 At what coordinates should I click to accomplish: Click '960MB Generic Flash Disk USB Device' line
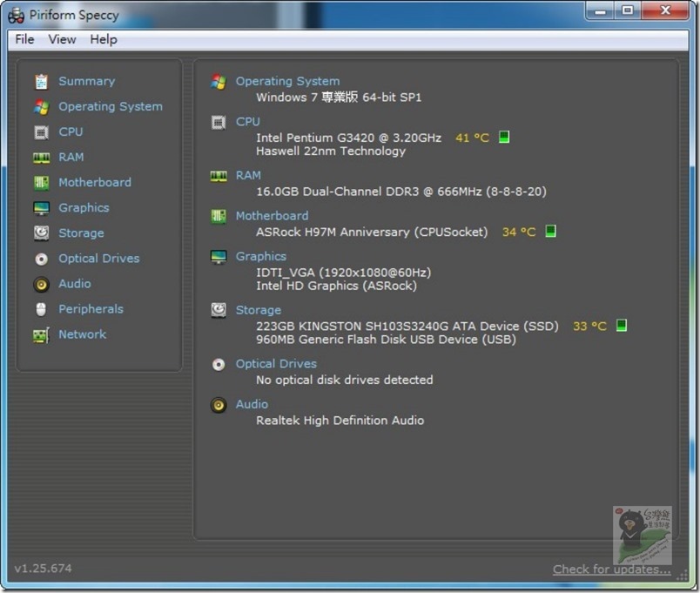coord(386,340)
